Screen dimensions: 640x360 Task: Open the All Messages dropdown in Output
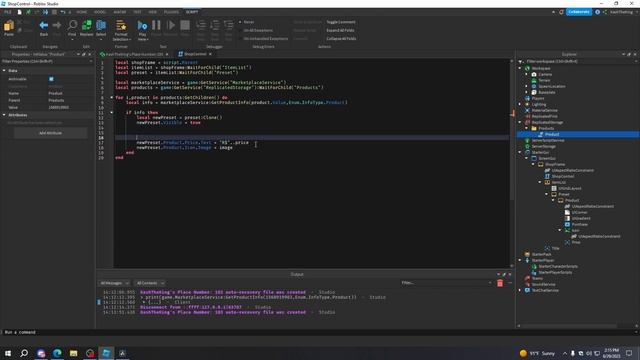click(x=115, y=283)
